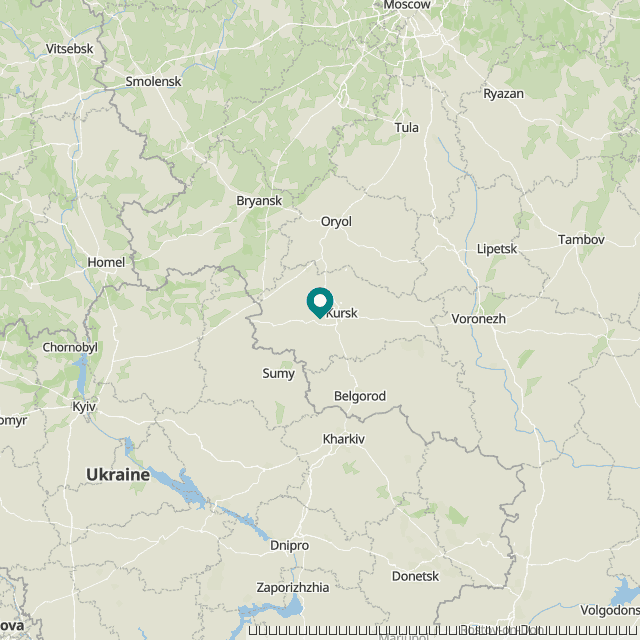Select the Voronezh city label
Viewport: 640px width, 640px height.
point(478,319)
